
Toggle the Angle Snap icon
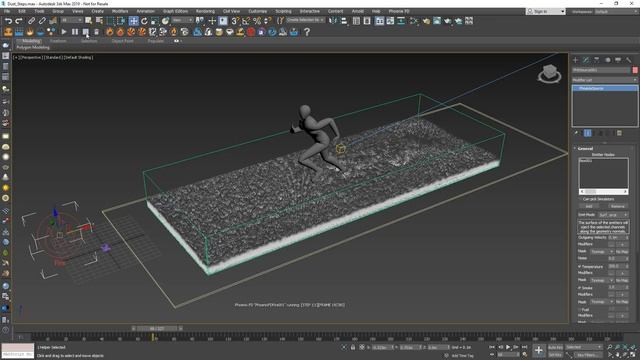[x=246, y=20]
